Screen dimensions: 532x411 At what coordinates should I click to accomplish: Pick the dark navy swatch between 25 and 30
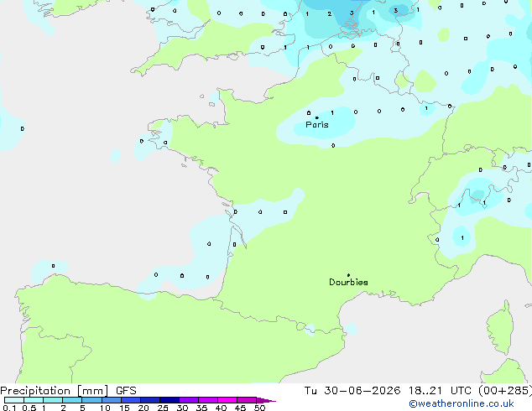[x=170, y=400]
